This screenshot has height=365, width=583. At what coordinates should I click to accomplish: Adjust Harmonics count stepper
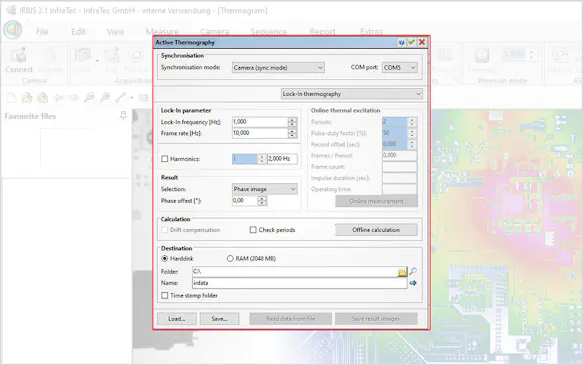click(262, 159)
